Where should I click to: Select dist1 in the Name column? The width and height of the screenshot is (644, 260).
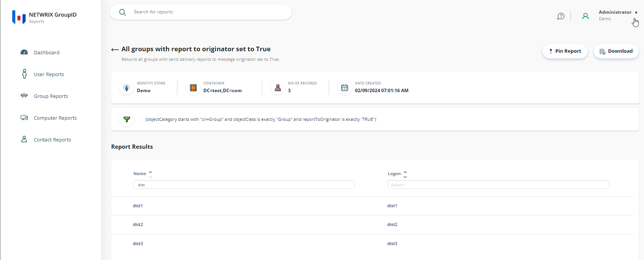tap(138, 206)
